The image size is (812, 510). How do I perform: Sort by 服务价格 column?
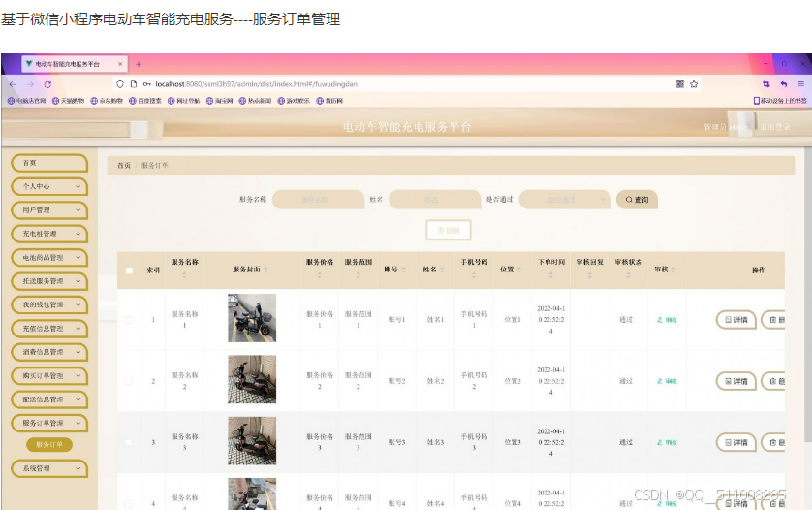pyautogui.click(x=320, y=275)
